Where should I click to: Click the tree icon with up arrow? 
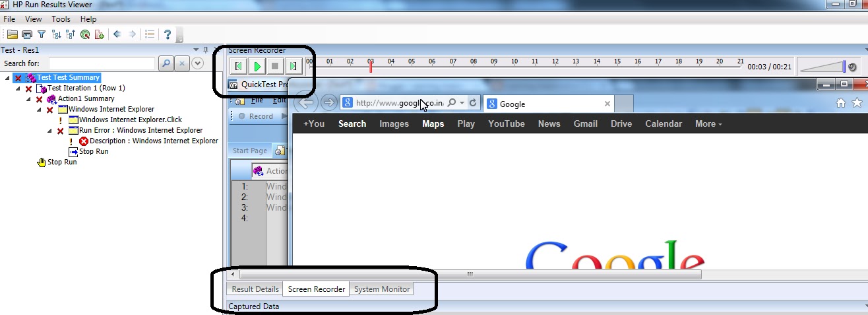click(x=70, y=34)
